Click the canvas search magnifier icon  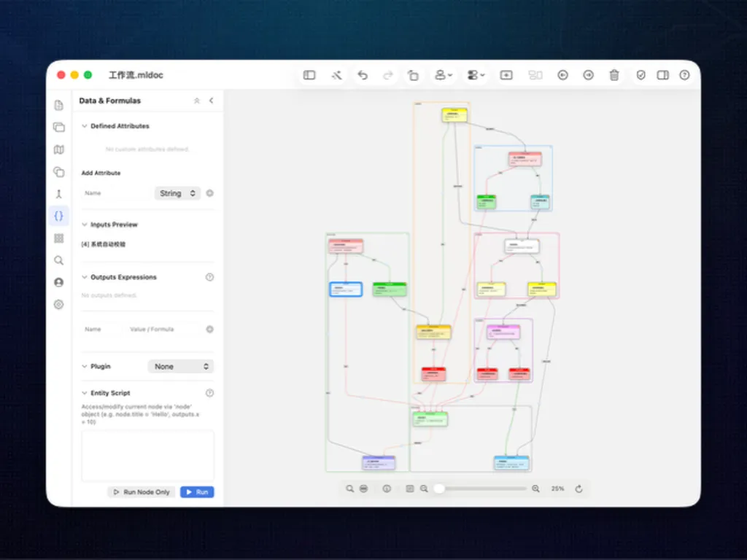(x=349, y=489)
